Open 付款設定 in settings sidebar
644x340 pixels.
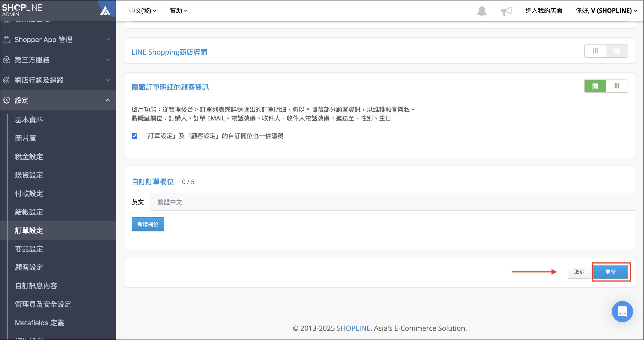[29, 193]
